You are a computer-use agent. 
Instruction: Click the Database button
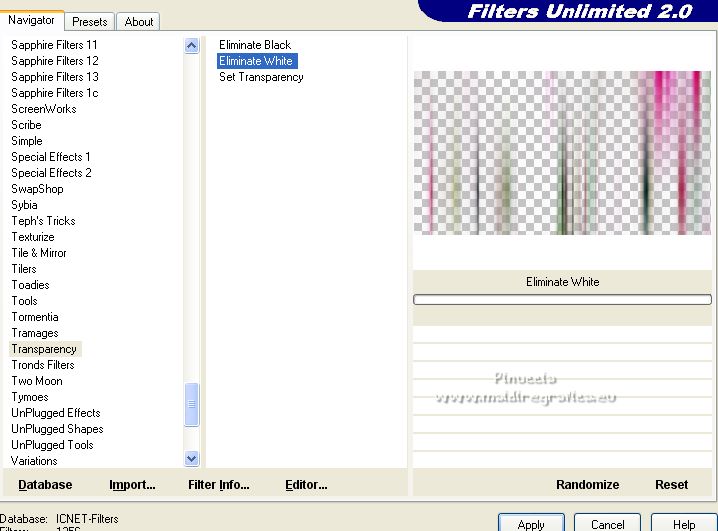click(45, 484)
